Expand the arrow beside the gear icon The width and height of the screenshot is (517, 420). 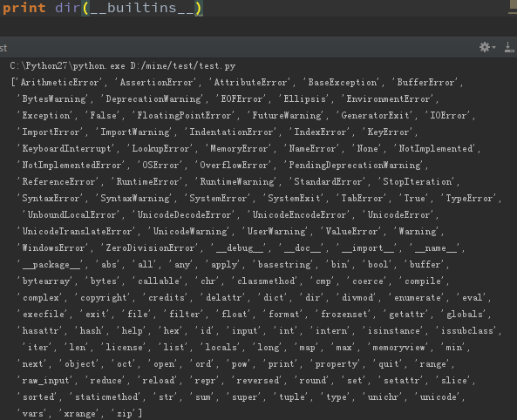tap(493, 47)
